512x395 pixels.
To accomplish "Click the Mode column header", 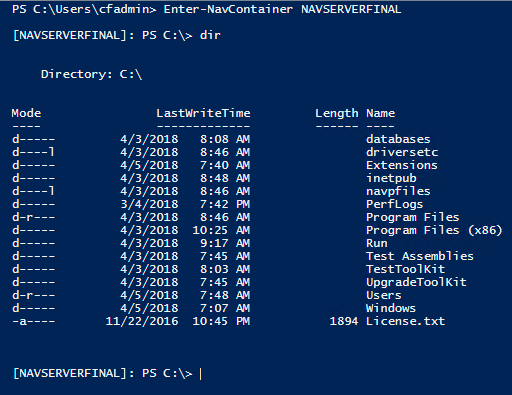I will (26, 113).
